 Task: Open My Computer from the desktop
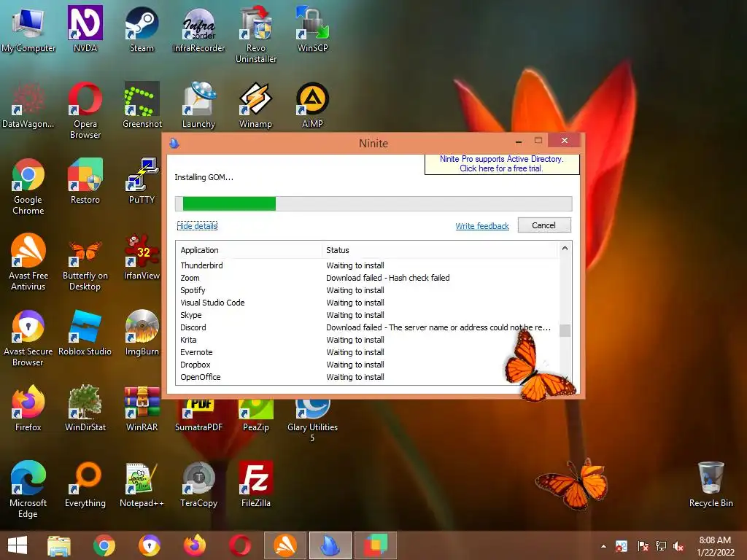point(28,28)
